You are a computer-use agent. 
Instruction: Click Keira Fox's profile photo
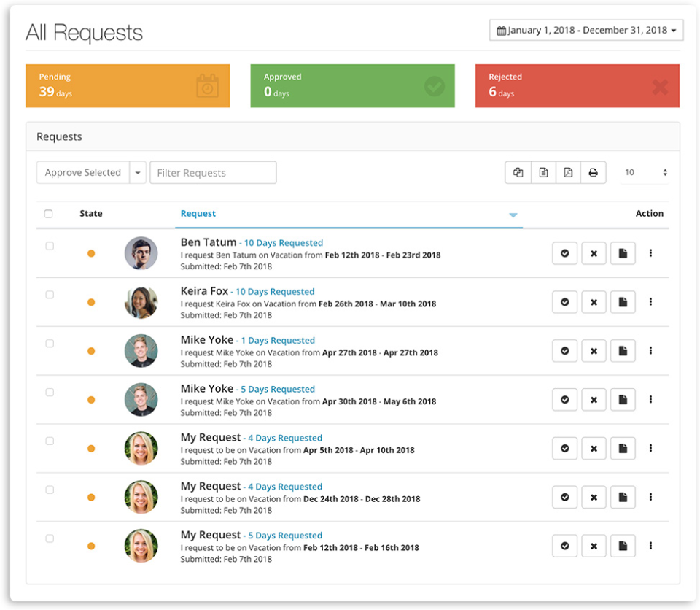141,302
